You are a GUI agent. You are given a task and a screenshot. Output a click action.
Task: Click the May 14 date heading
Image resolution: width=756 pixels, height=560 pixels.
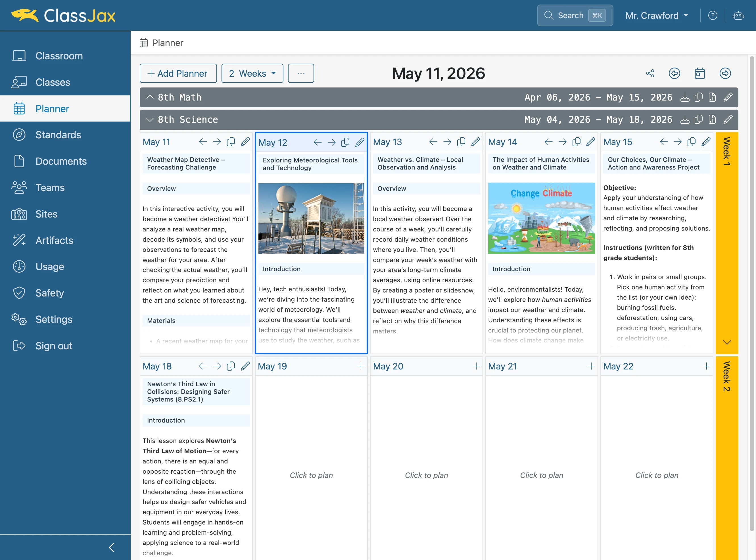point(502,142)
